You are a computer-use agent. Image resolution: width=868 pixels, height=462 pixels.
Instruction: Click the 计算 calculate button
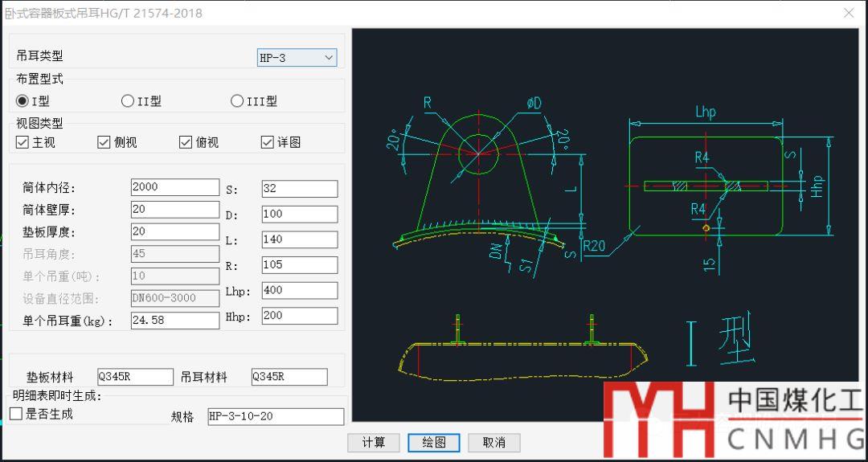click(374, 443)
